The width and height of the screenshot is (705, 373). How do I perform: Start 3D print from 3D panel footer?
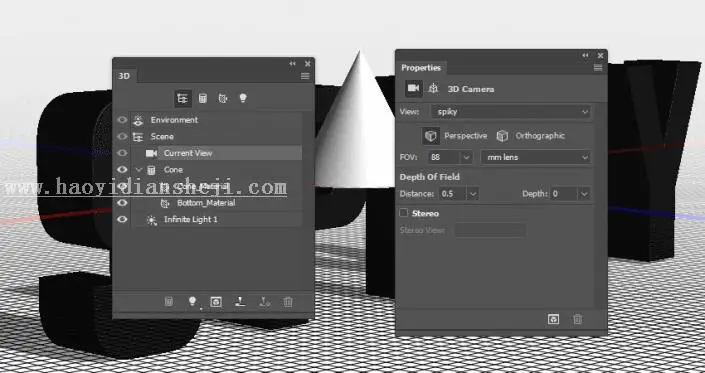pyautogui.click(x=240, y=302)
